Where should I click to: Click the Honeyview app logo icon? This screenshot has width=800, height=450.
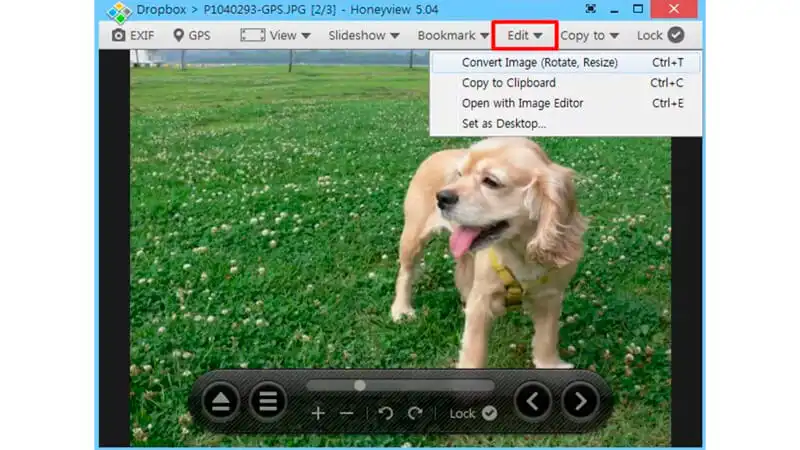coord(119,12)
